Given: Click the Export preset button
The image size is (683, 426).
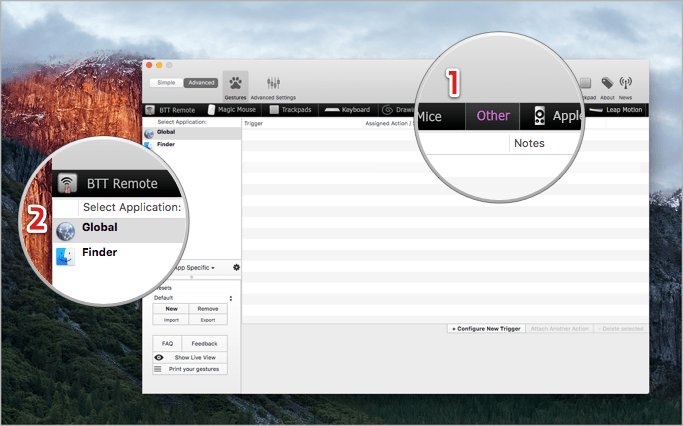Looking at the screenshot, I should point(208,320).
